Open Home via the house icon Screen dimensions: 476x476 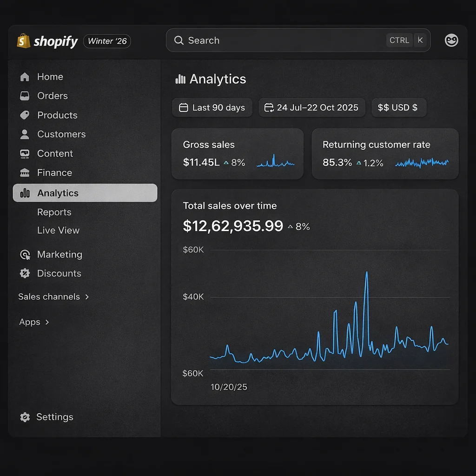tap(25, 77)
